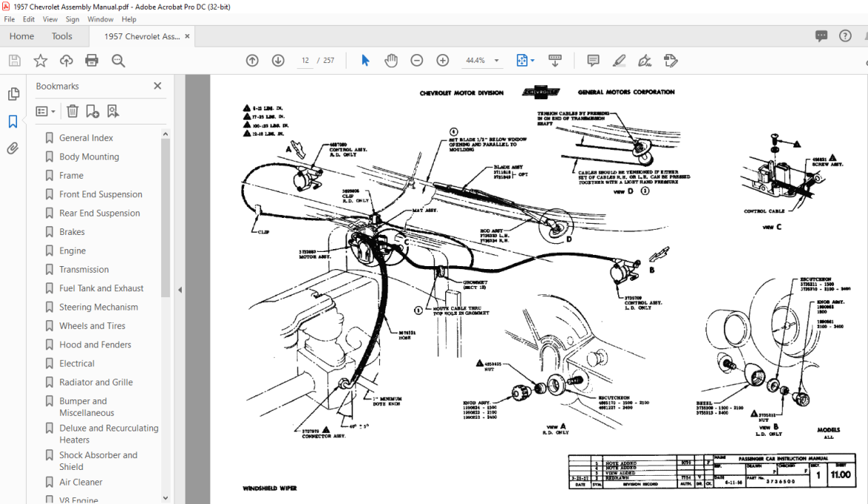The height and width of the screenshot is (504, 868).
Task: Click the Attachments paperclip icon
Action: coord(13,148)
